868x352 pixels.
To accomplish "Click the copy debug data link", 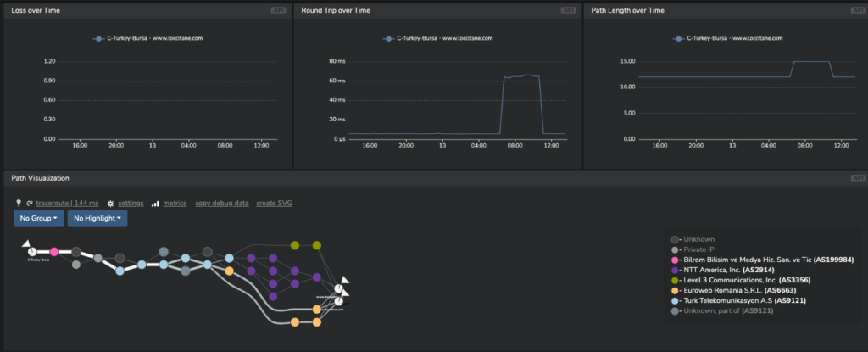I will [x=222, y=204].
